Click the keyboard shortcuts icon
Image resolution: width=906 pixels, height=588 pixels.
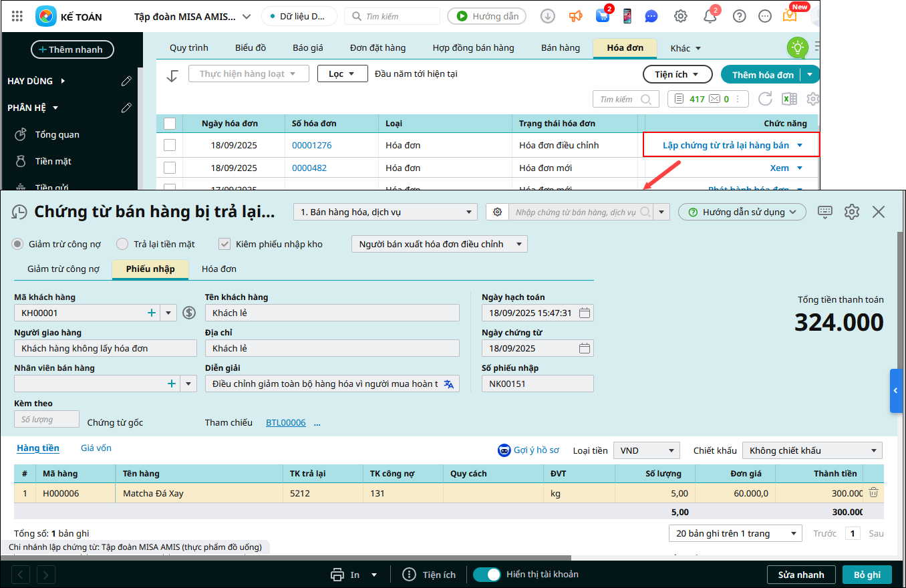825,212
